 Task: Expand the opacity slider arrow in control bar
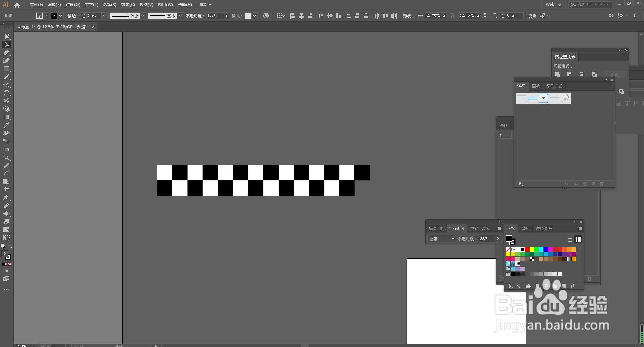[227, 16]
